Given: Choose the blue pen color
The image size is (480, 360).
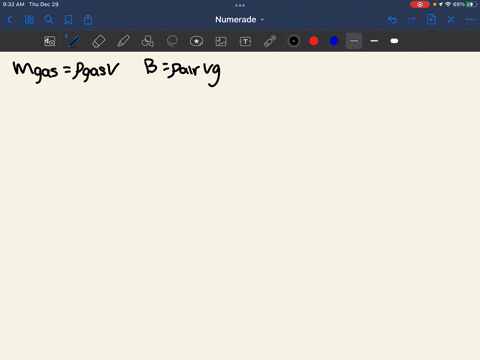Looking at the screenshot, I should pos(334,41).
